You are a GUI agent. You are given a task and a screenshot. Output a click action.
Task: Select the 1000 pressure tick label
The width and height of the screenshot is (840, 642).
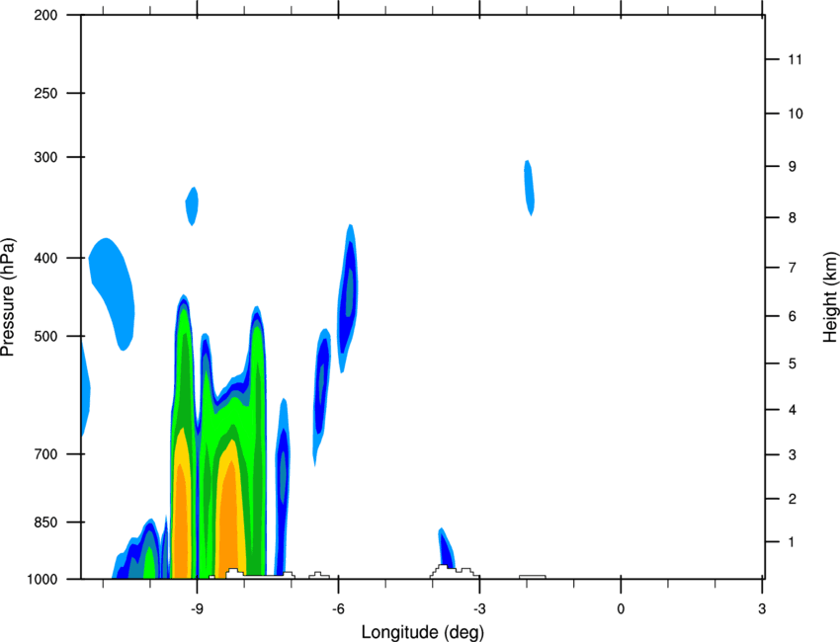click(42, 580)
